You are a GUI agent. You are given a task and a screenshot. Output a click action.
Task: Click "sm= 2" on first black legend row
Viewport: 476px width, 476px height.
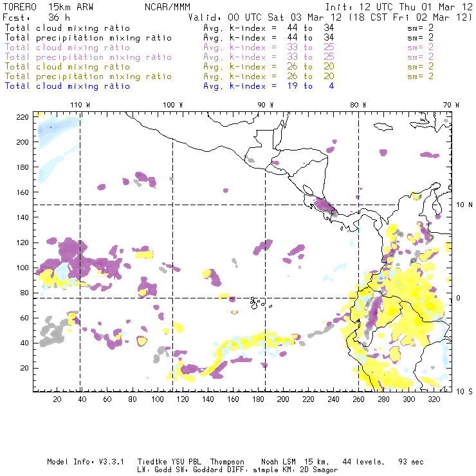(420, 28)
